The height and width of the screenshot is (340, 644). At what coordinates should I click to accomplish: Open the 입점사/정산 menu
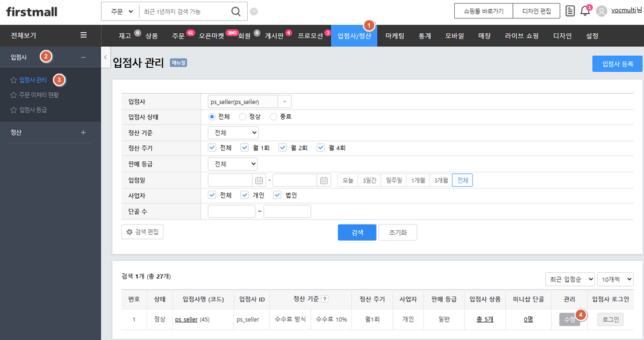(x=354, y=36)
